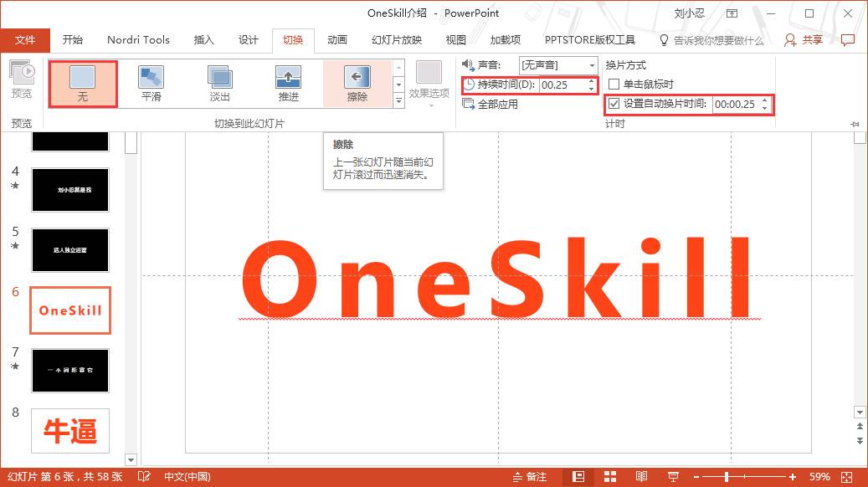Click the auto-advance time field 00:00.25
Viewport: 868px width, 487px height.
click(x=737, y=104)
